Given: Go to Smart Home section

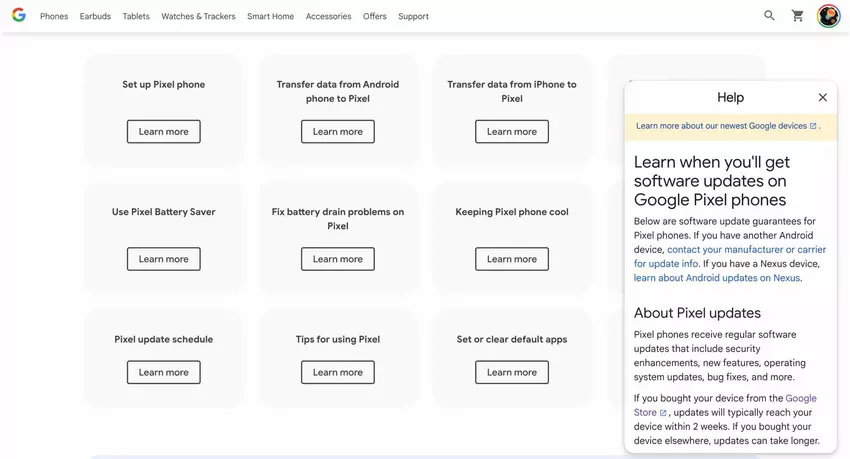Looking at the screenshot, I should (x=270, y=17).
